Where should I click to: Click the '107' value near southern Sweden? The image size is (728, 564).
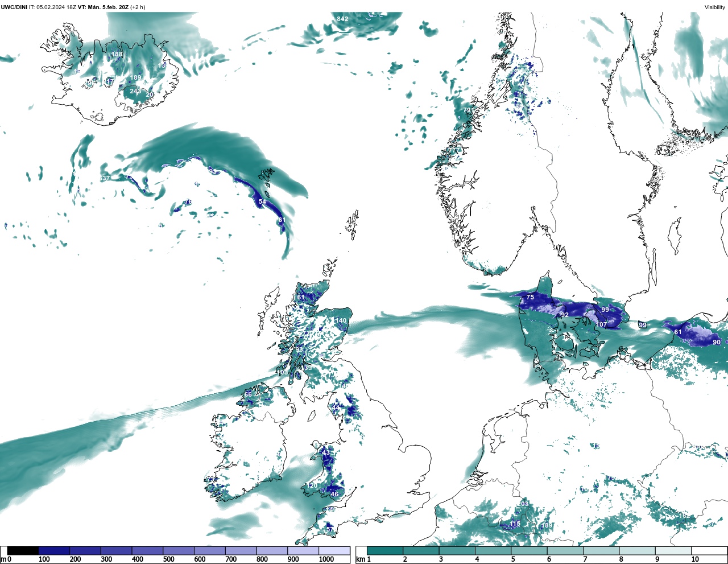coord(602,324)
